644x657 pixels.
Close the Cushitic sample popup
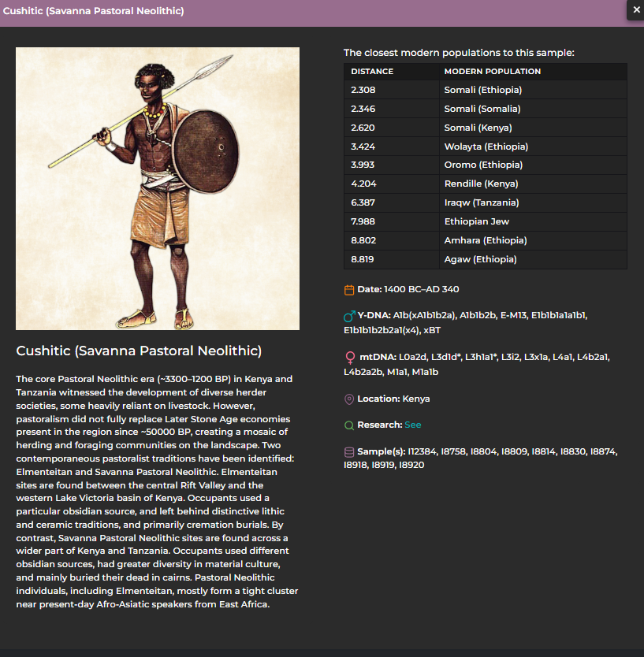tap(636, 10)
